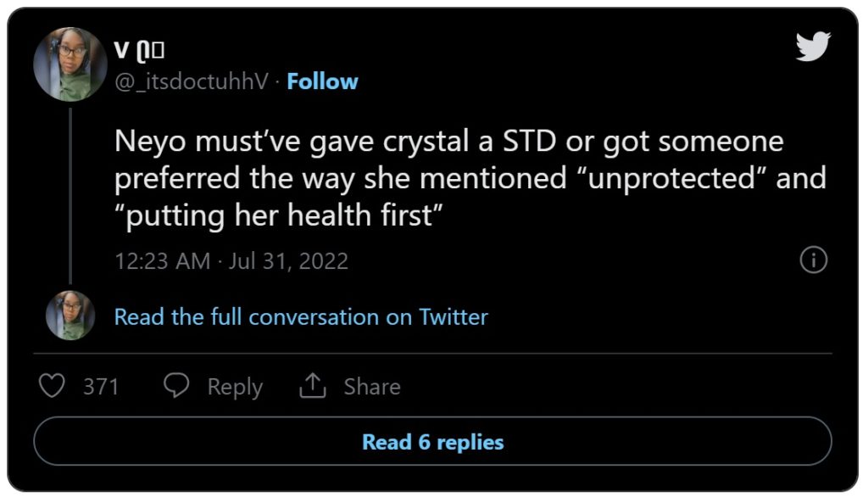Open the large profile avatar of V
Screen dimensions: 868x503
click(x=70, y=64)
